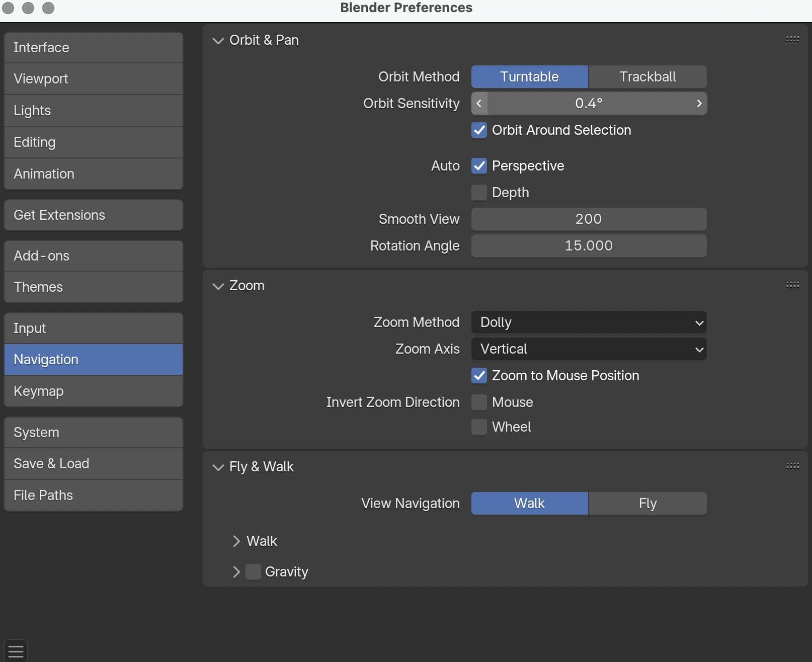The height and width of the screenshot is (662, 812).
Task: Switch to Add-ons section
Action: pos(94,256)
